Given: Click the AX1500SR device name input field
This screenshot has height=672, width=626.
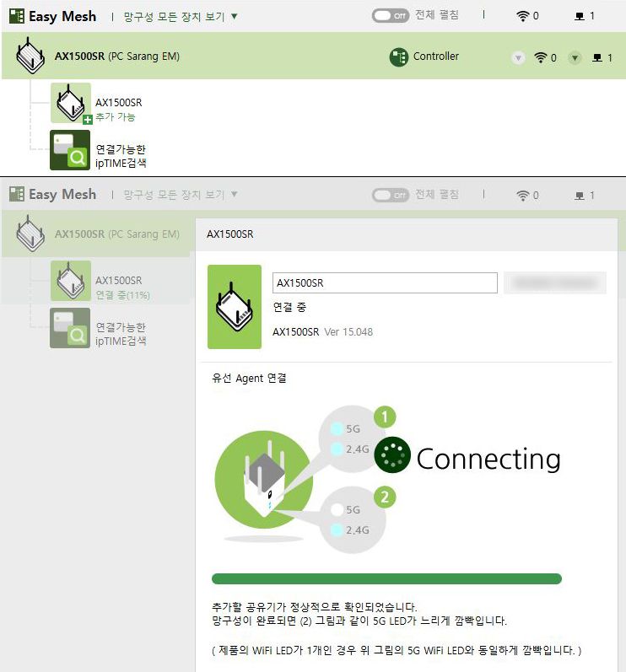Looking at the screenshot, I should click(x=385, y=282).
